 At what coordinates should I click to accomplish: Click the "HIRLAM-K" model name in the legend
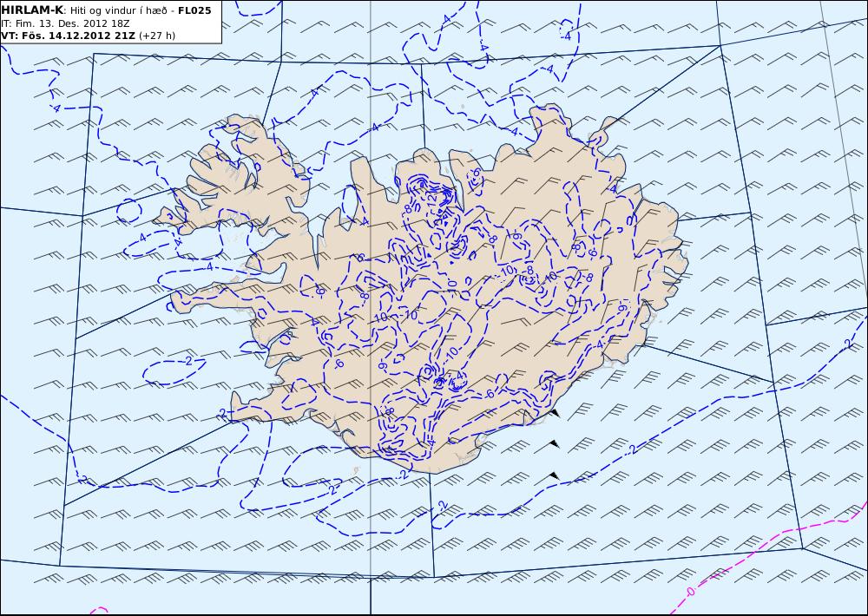click(x=32, y=10)
